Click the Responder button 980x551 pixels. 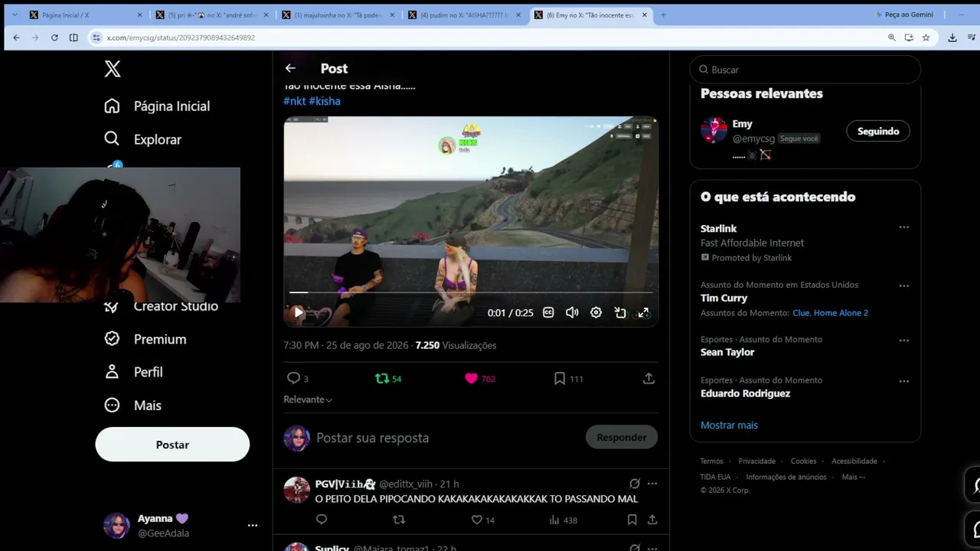click(x=622, y=437)
